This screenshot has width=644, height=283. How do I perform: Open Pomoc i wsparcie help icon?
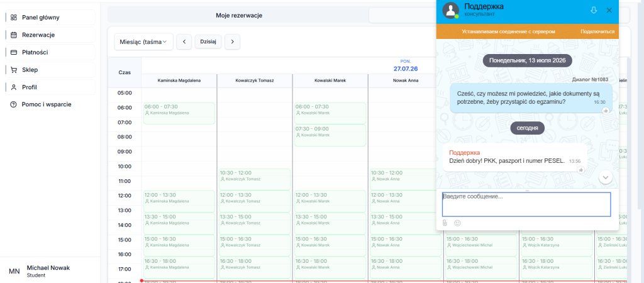(x=13, y=104)
